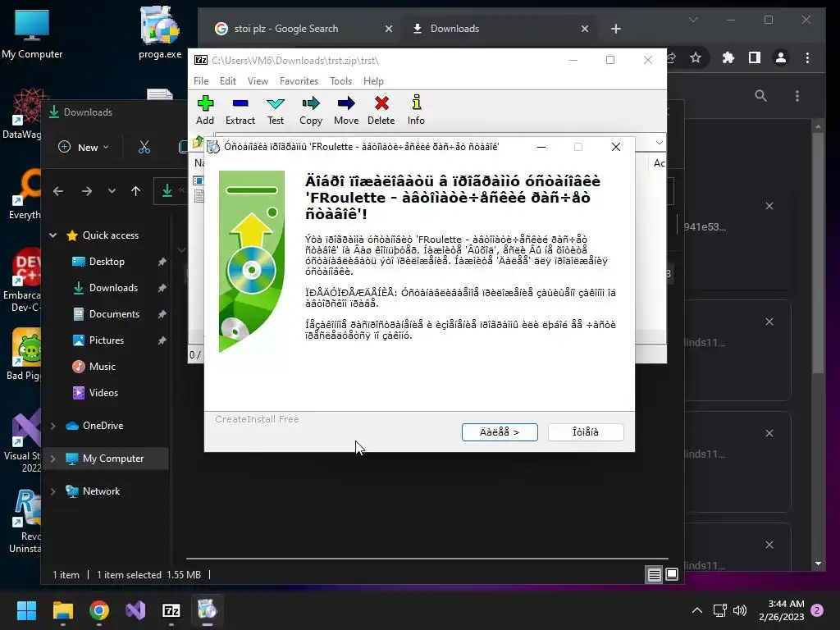This screenshot has width=840, height=630.
Task: Click the Chrome bookmark star icon
Action: 696,58
